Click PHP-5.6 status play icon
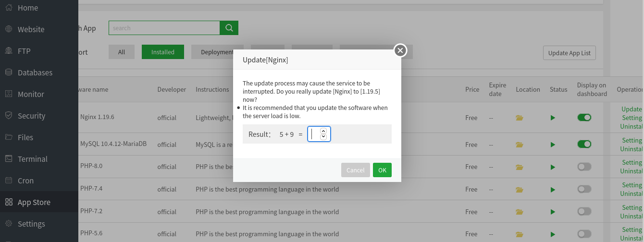 tap(553, 234)
